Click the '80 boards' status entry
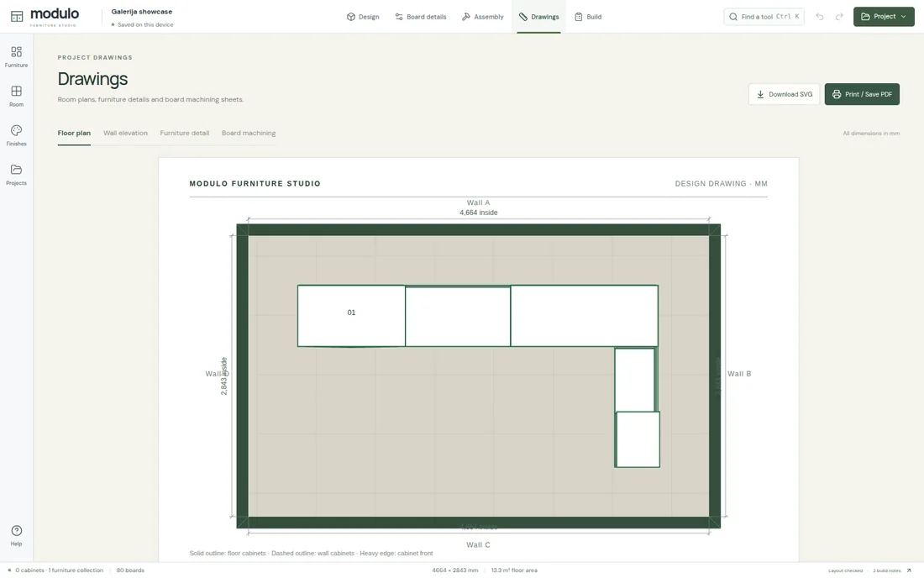 130,570
